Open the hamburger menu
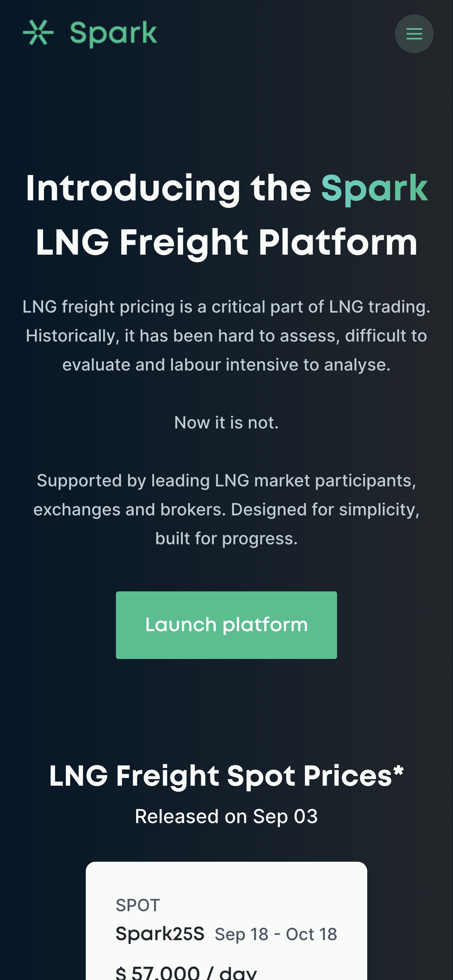Screen dimensions: 453x980 coord(414,34)
